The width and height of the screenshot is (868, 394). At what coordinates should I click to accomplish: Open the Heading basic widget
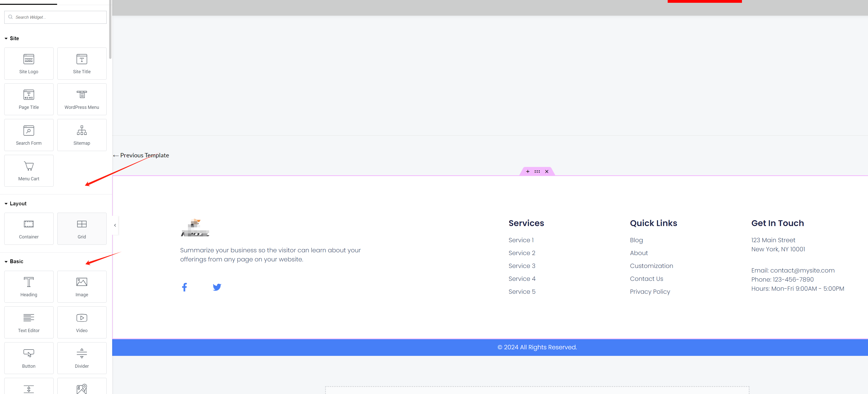28,285
